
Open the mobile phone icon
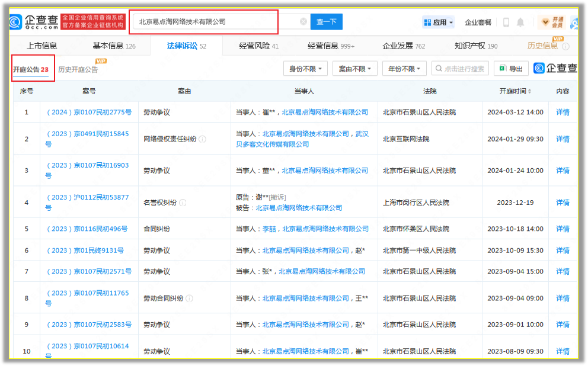[506, 23]
